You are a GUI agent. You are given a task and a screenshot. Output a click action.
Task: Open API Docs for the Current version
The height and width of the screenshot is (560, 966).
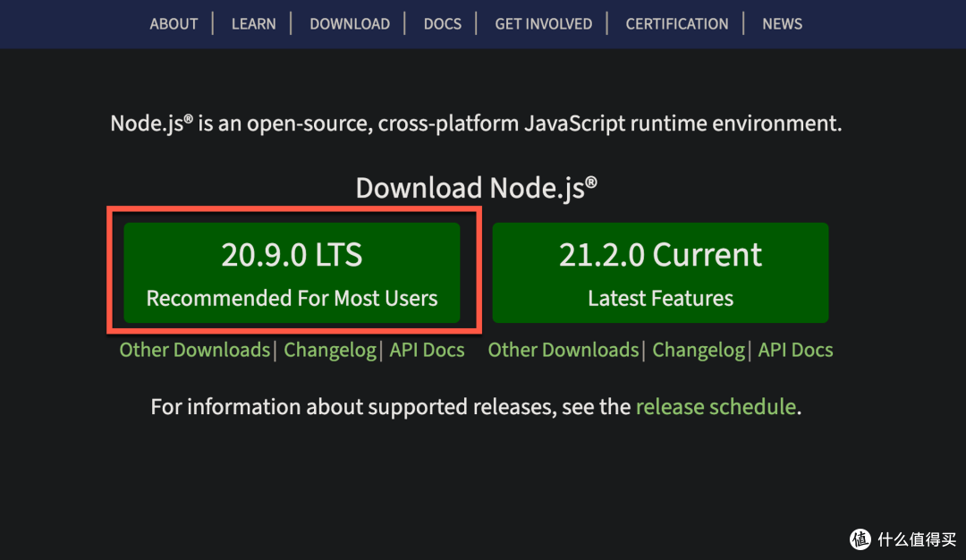click(x=796, y=350)
